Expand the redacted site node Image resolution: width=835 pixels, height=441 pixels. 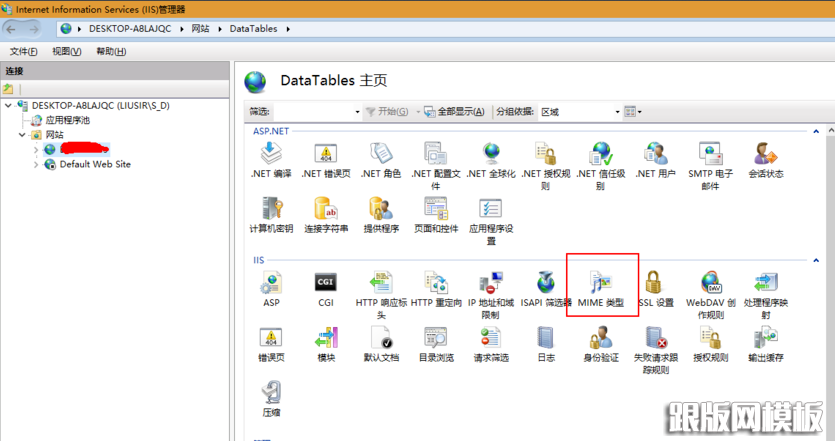(x=36, y=150)
